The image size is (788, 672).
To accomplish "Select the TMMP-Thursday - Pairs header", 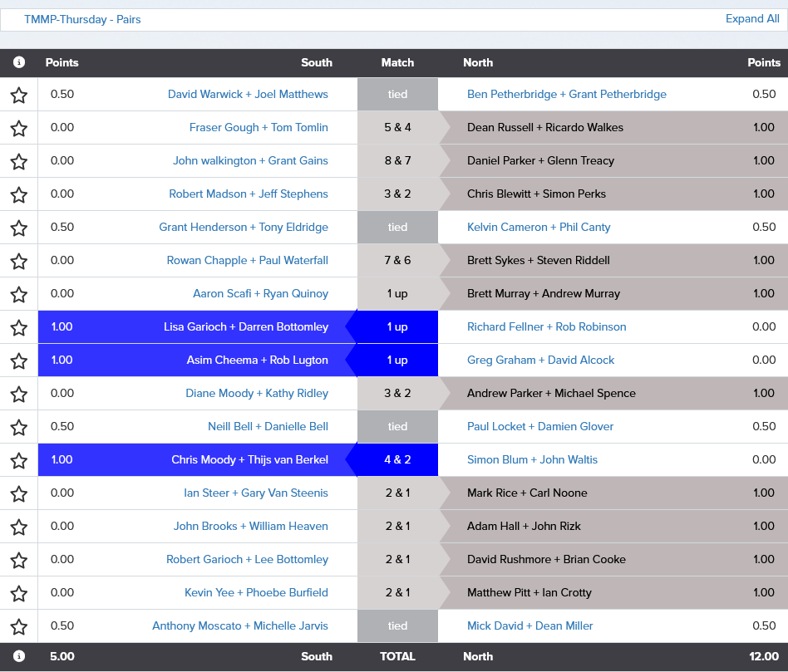I will tap(82, 18).
